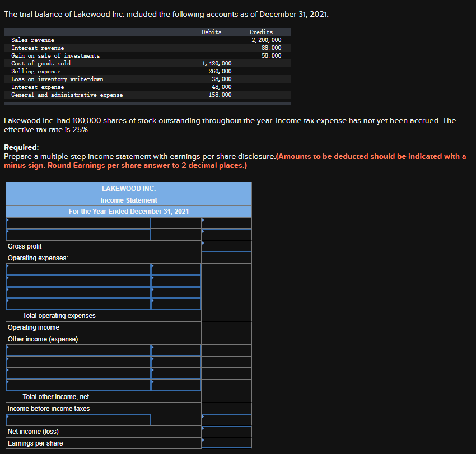This screenshot has width=476, height=454.
Task: Click the '88,000' credit value
Action: pyautogui.click(x=272, y=48)
